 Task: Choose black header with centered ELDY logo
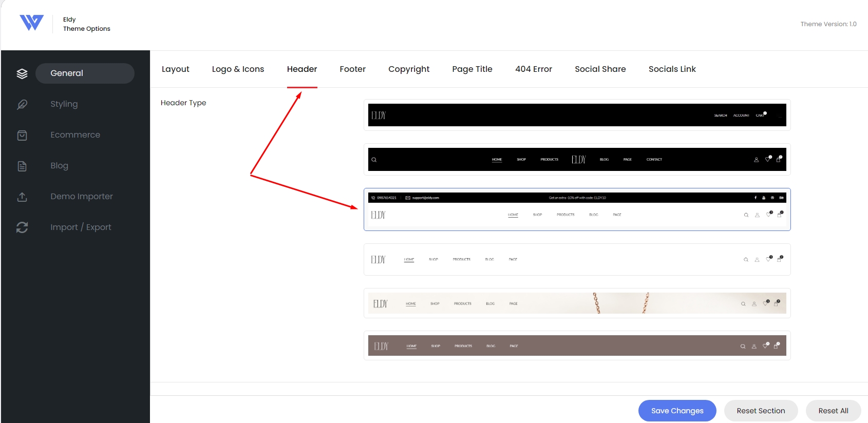[577, 159]
